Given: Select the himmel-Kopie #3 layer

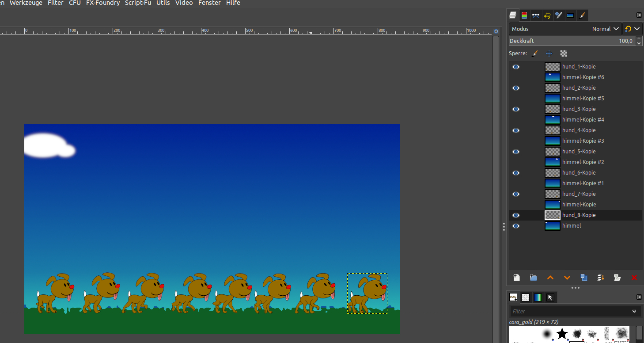Looking at the screenshot, I should [583, 141].
